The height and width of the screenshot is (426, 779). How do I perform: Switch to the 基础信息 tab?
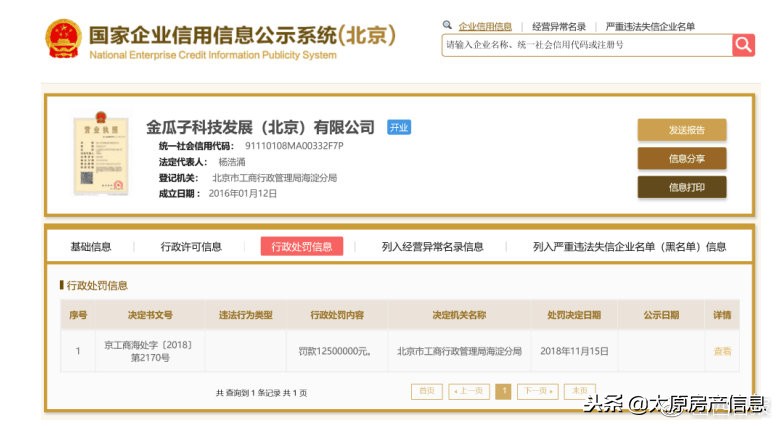pyautogui.click(x=91, y=247)
